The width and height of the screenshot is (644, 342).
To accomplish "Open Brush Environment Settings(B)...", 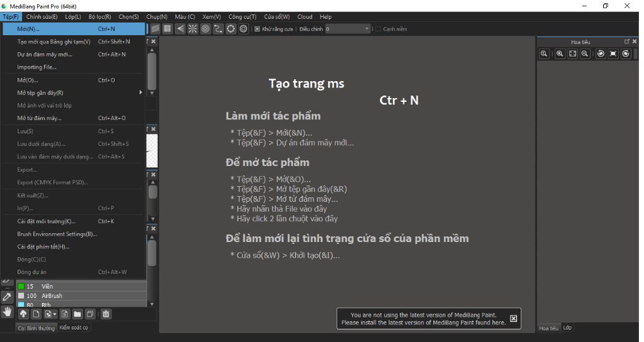I will (74, 234).
